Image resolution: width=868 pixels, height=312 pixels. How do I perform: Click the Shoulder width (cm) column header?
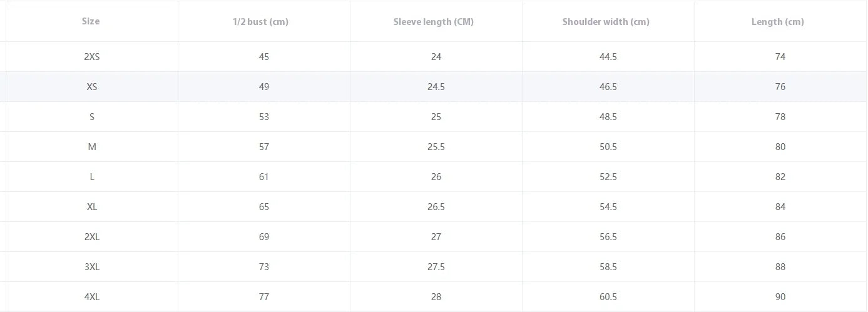point(606,22)
